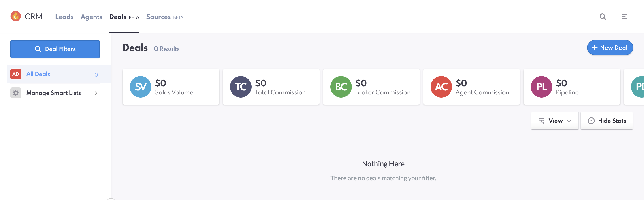Click the BC Broker Commission circle icon

click(341, 87)
